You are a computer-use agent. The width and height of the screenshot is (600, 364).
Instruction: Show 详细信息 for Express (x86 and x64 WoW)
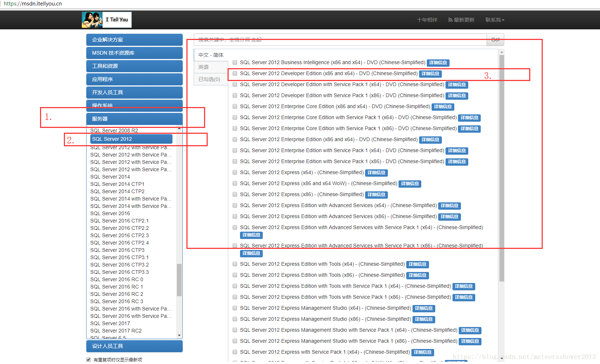click(410, 184)
